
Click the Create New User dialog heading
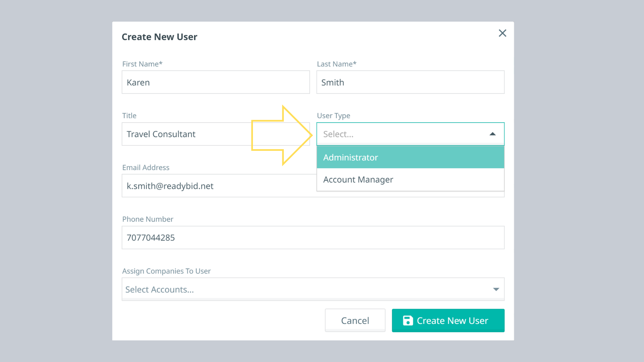[x=159, y=37]
